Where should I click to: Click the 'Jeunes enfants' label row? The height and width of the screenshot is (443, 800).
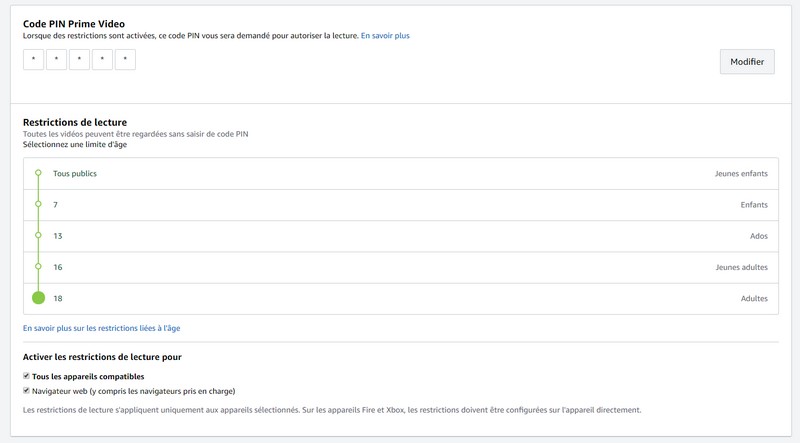click(741, 173)
